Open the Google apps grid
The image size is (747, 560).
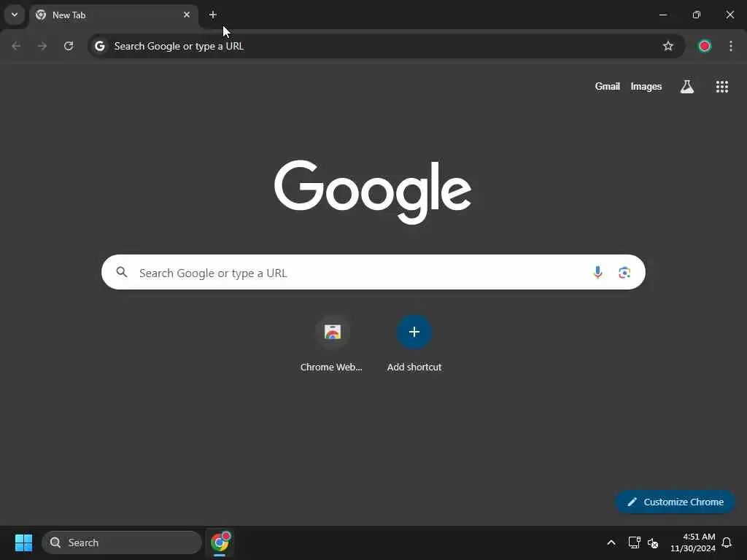[721, 87]
